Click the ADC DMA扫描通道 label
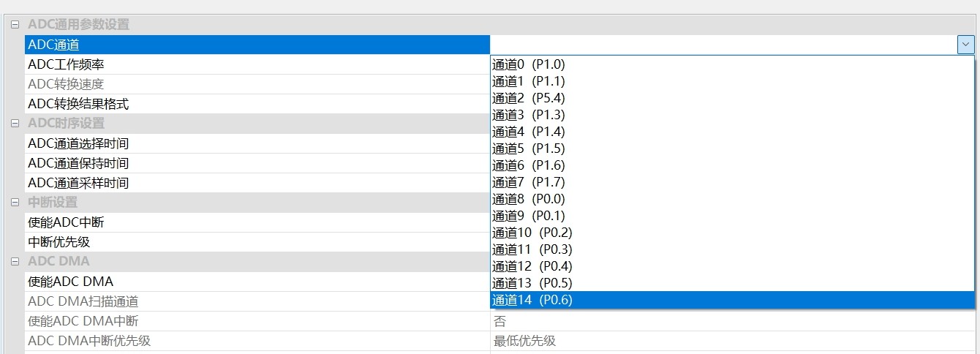980x354 pixels. (x=83, y=301)
